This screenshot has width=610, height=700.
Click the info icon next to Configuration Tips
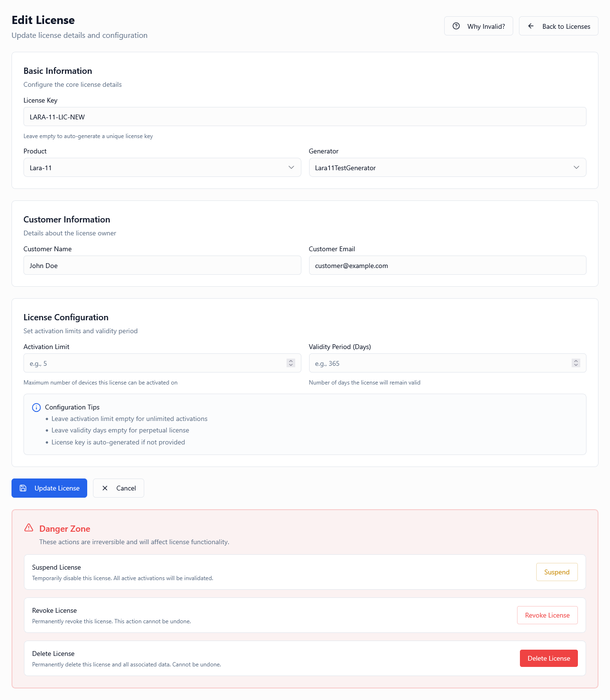(x=36, y=407)
